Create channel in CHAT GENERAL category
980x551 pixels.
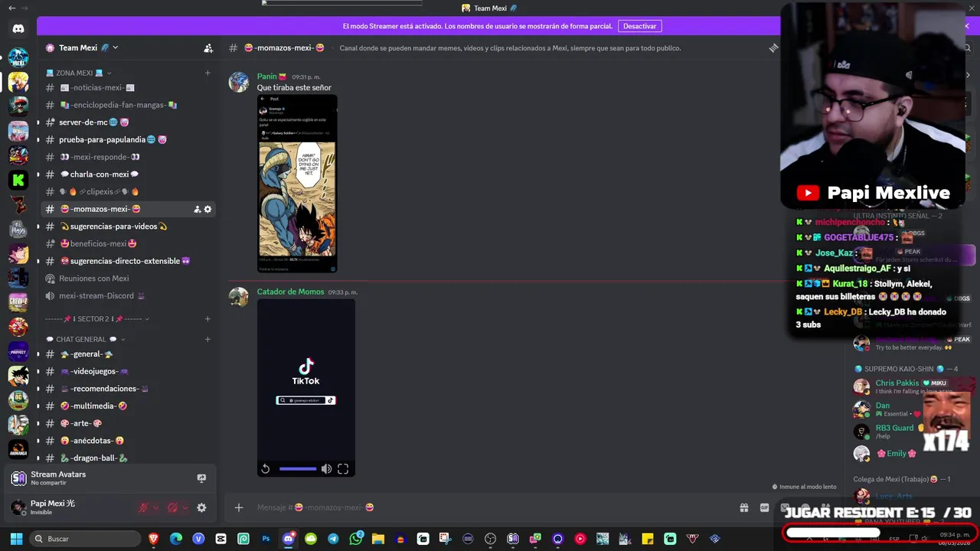pyautogui.click(x=207, y=339)
